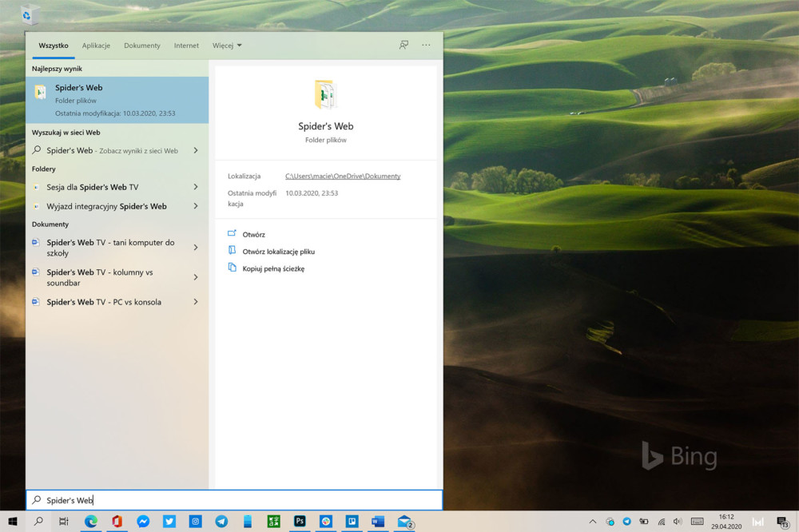This screenshot has height=532, width=799.
Task: Open the search options ellipsis menu
Action: tap(426, 45)
